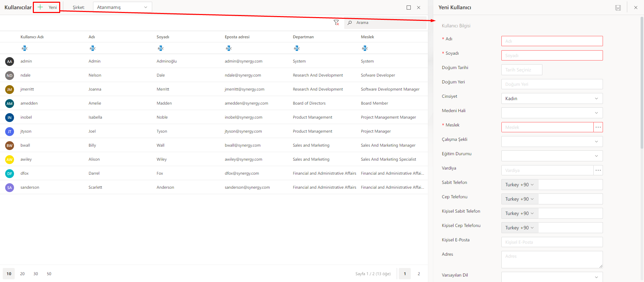Click the Meslek ellipsis lookup button
This screenshot has height=282, width=644.
point(598,127)
